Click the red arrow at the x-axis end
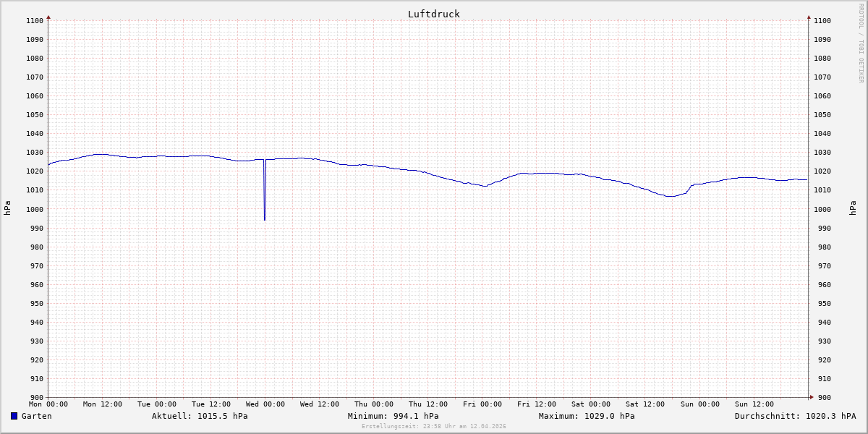868x434 pixels. (811, 397)
